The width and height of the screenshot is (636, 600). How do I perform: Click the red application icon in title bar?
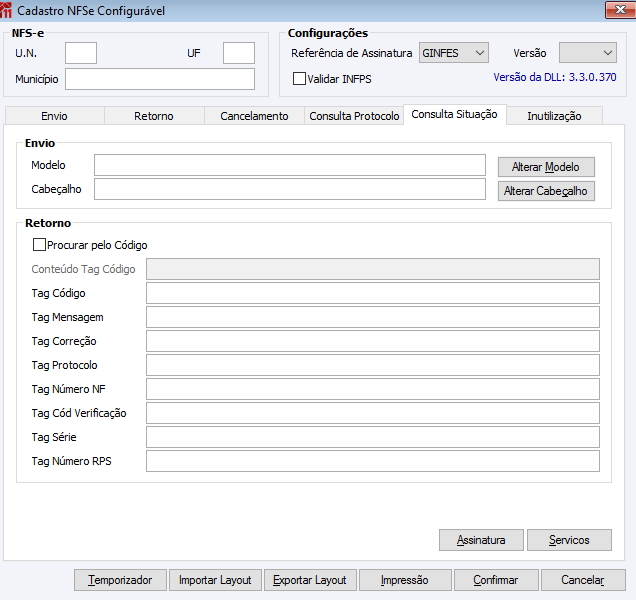pyautogui.click(x=6, y=10)
